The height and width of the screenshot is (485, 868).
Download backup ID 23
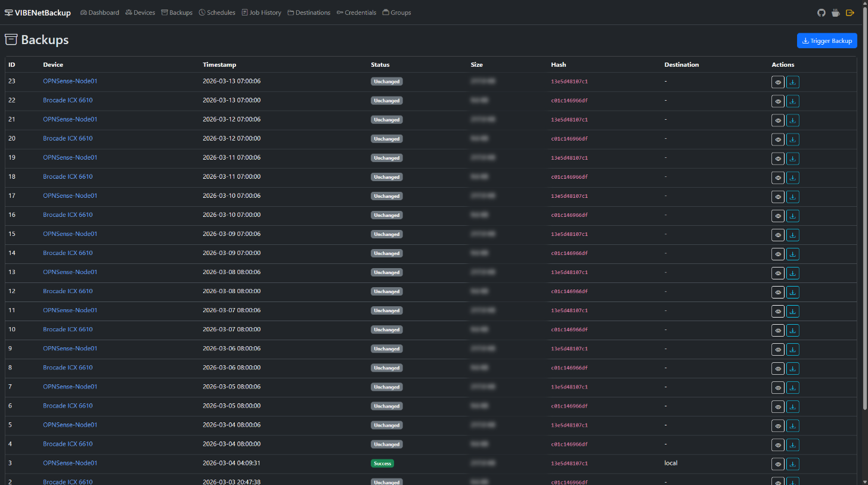pyautogui.click(x=793, y=82)
